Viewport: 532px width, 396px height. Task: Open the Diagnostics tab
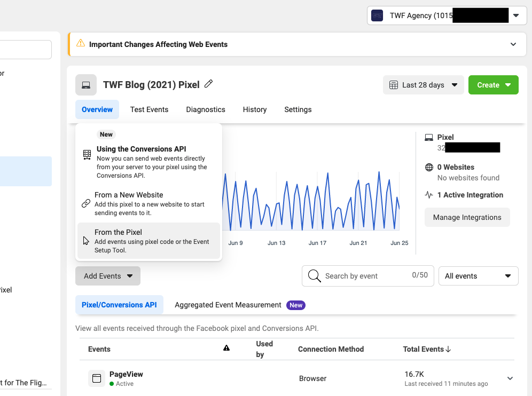click(x=206, y=109)
